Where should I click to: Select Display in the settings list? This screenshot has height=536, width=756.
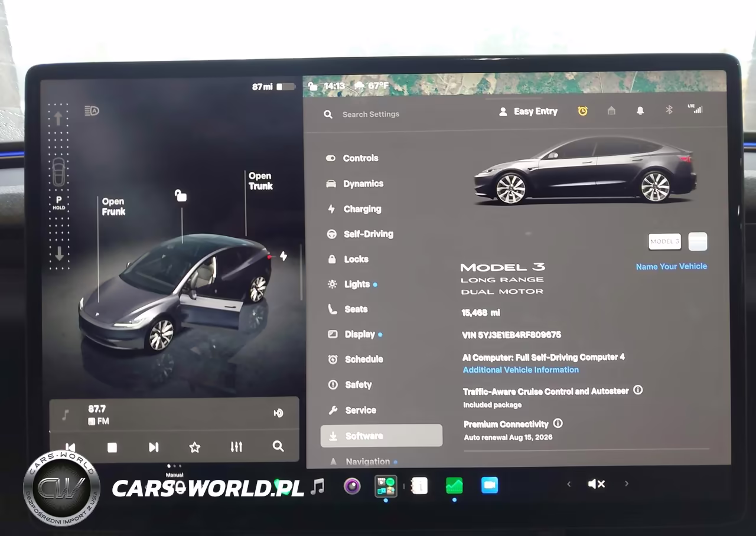point(355,334)
